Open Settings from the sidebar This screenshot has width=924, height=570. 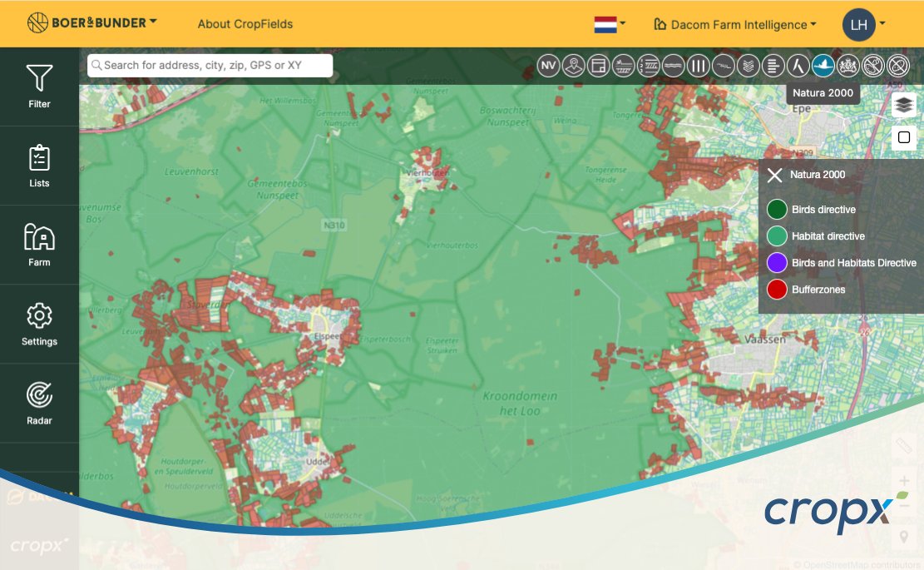click(39, 325)
